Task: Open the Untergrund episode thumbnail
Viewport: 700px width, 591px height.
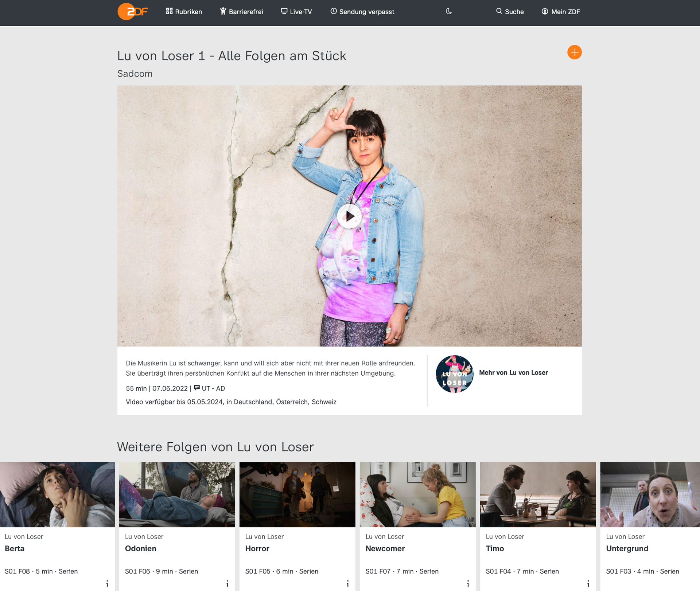Action: pyautogui.click(x=650, y=494)
